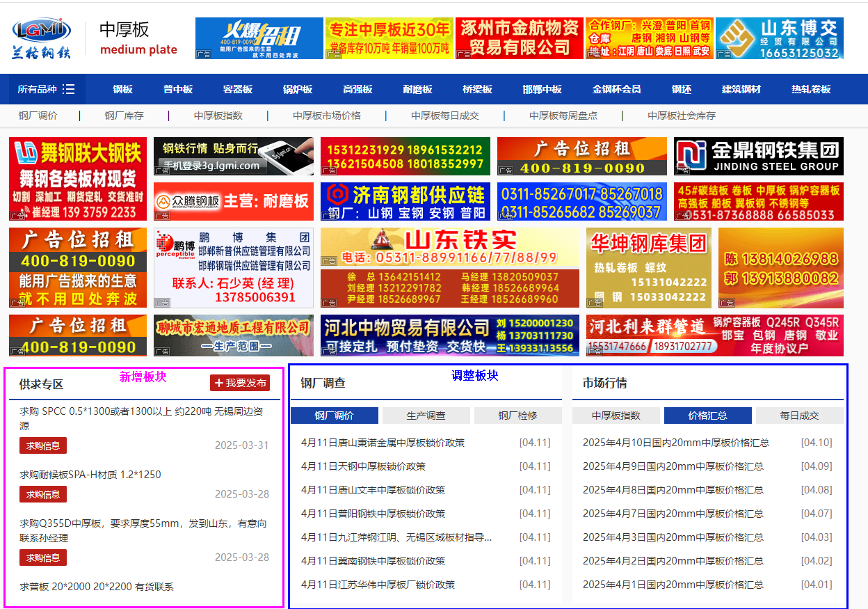Open the 聊城市宏通地质工程有限公司 ad

coord(234,335)
